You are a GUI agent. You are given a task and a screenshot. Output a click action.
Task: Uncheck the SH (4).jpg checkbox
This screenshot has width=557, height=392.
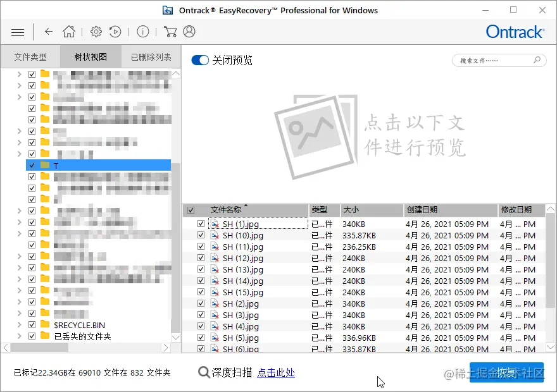(201, 326)
